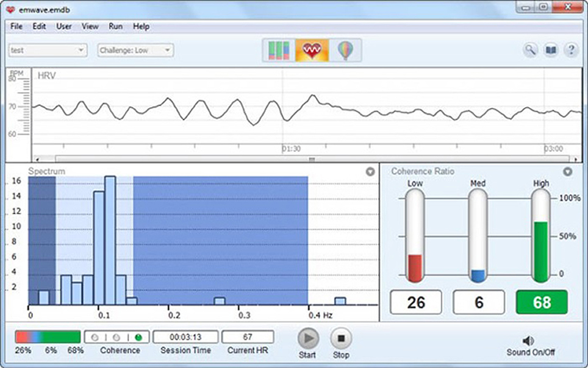Click the green High value box 68
The height and width of the screenshot is (368, 588).
(542, 302)
